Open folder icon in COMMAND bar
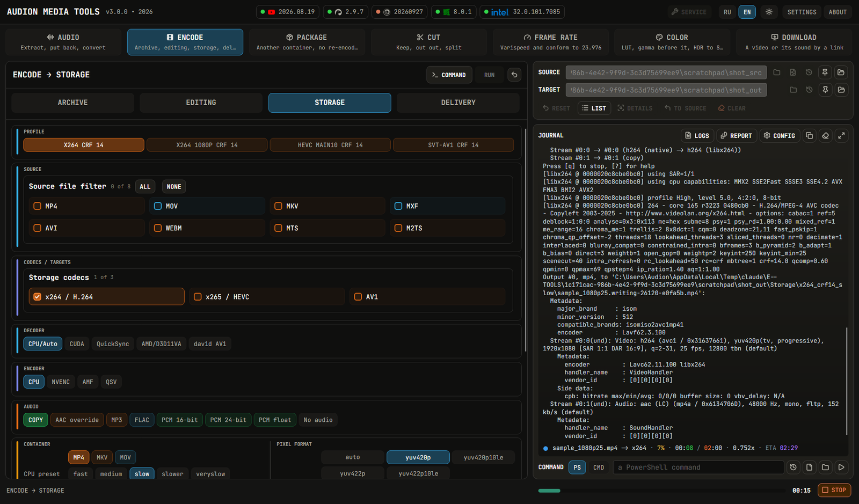 point(826,468)
